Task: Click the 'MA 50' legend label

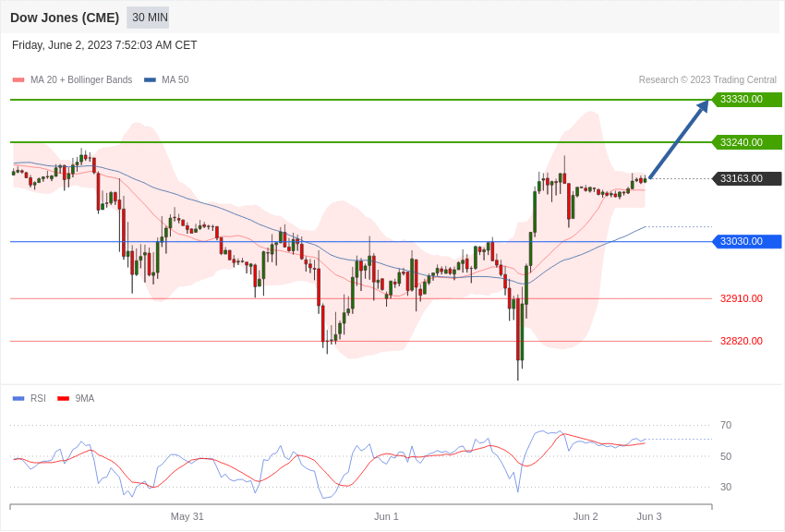Action: [x=175, y=79]
